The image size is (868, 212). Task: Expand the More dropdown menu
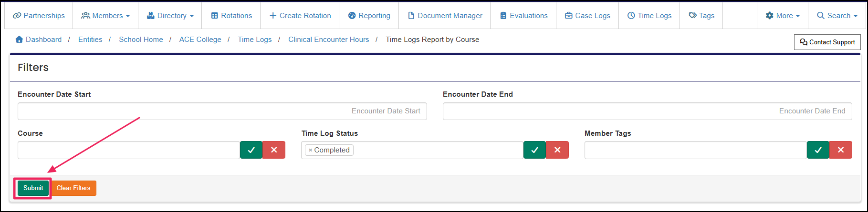click(783, 16)
